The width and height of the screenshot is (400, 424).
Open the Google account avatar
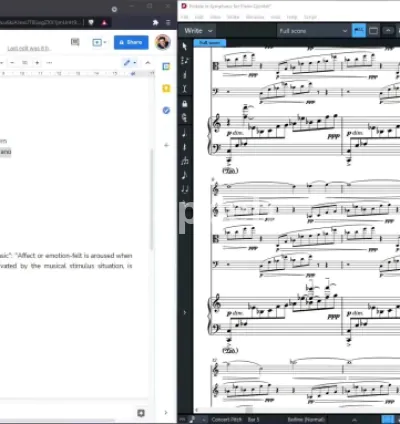[x=163, y=42]
